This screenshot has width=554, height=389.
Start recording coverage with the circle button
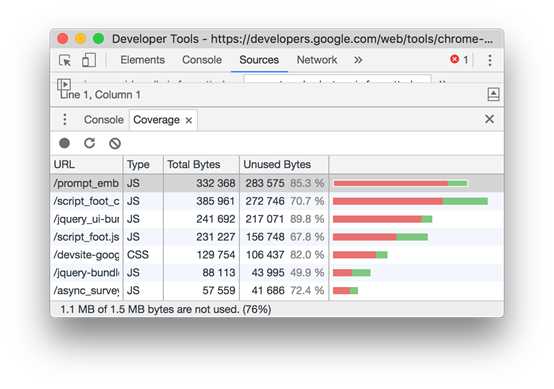(64, 143)
